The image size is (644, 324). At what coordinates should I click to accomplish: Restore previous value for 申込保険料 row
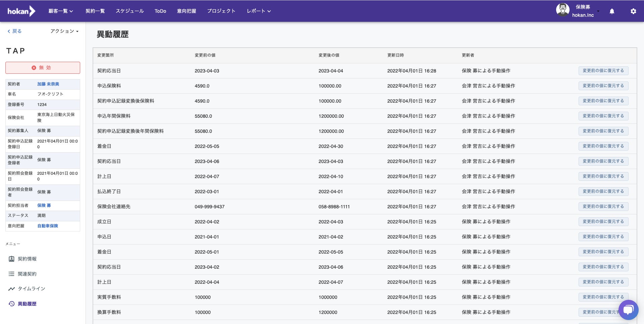(603, 86)
